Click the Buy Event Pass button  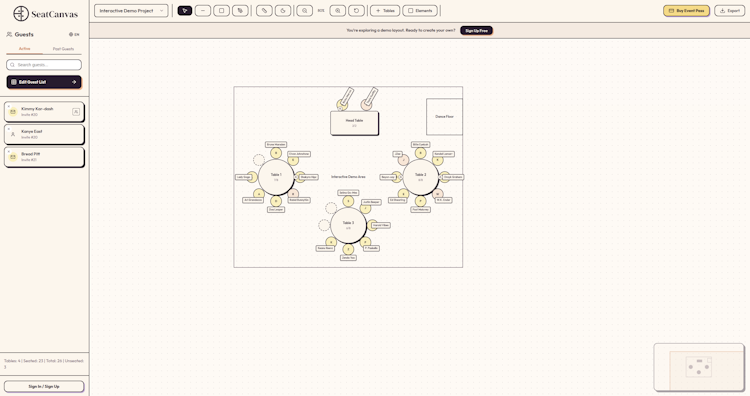click(x=686, y=11)
